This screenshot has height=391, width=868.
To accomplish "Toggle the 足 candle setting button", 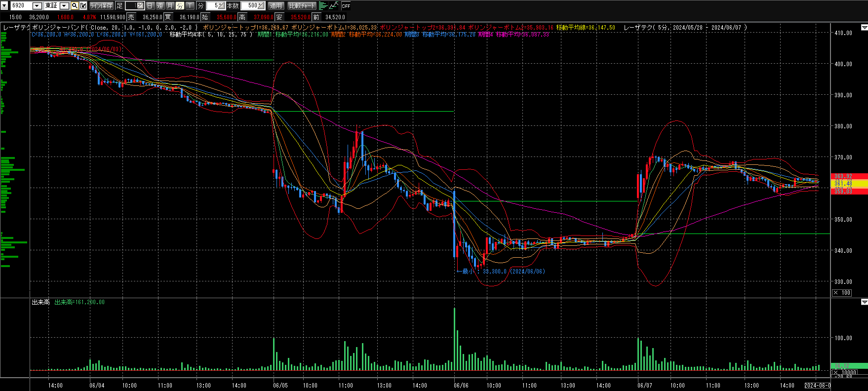I will click(x=119, y=6).
